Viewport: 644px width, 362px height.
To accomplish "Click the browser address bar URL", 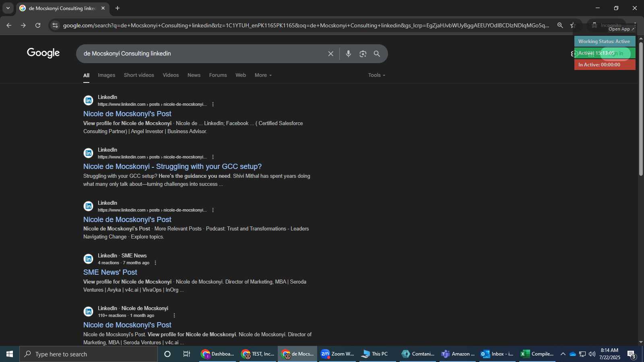I will click(306, 25).
